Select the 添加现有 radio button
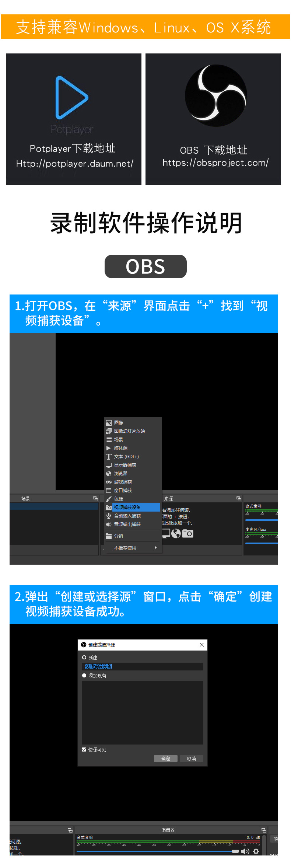The image size is (291, 868). (84, 675)
